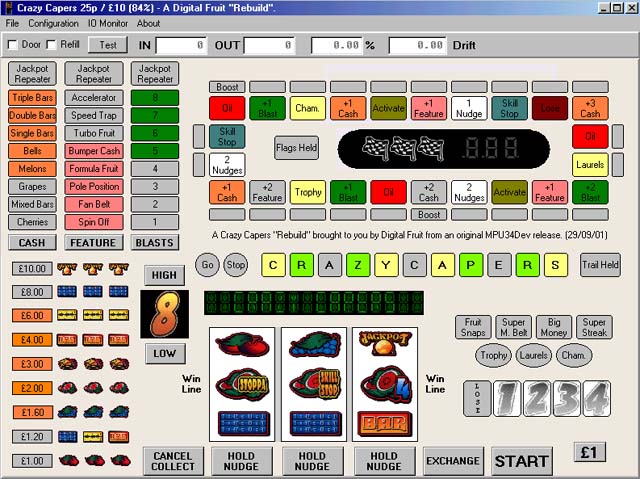Click the Accelerator feature lamp
This screenshot has width=640, height=479.
(94, 98)
